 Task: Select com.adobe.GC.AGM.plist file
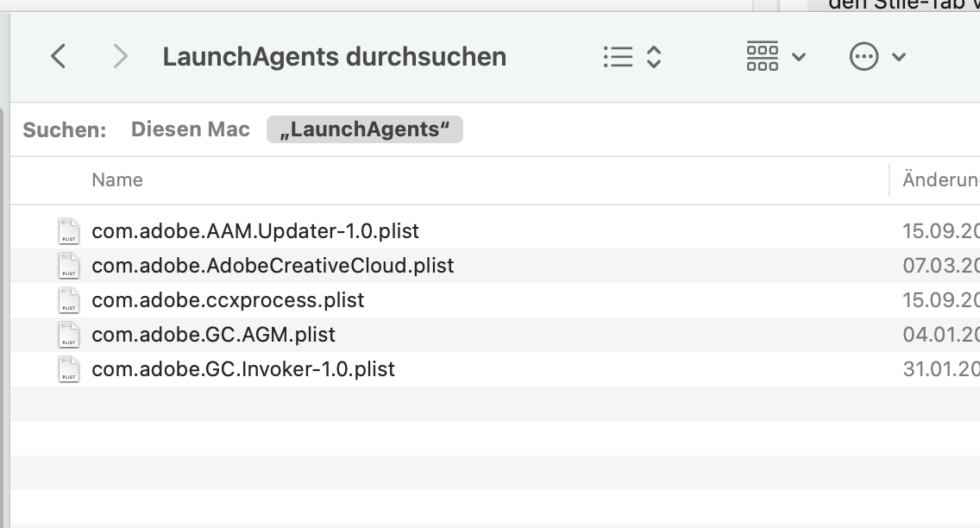(213, 334)
